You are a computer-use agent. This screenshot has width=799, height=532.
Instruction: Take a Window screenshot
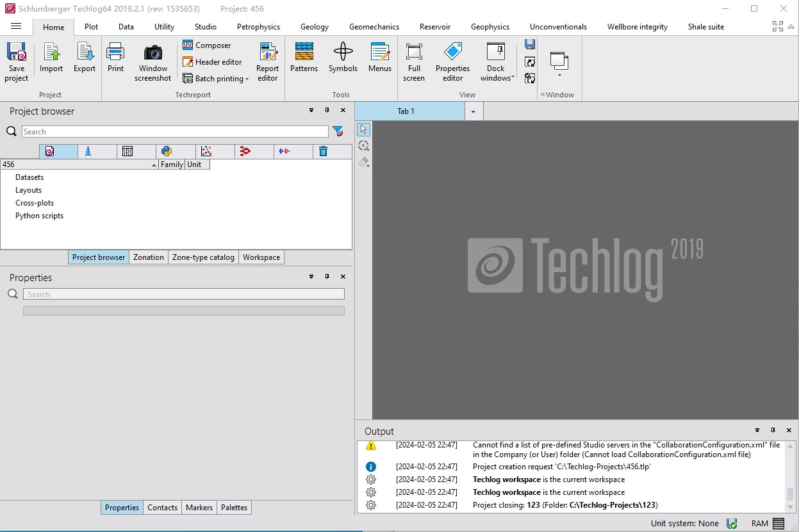pyautogui.click(x=152, y=62)
